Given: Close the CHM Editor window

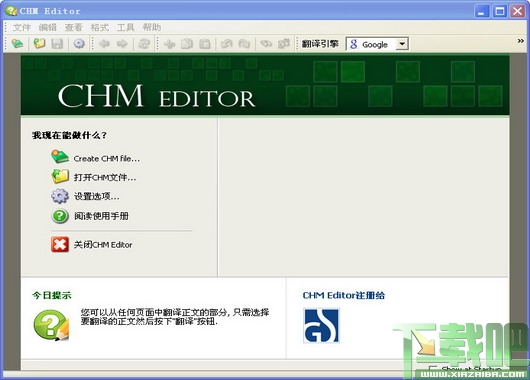Looking at the screenshot, I should (517, 11).
